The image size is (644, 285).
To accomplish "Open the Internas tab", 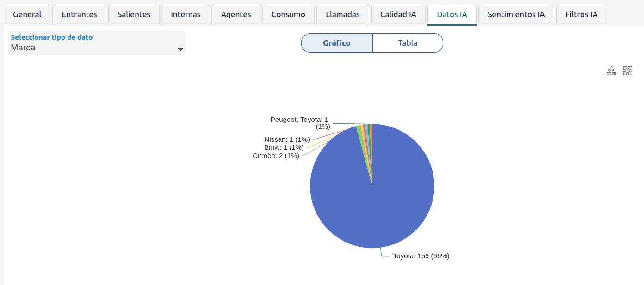I will pos(186,14).
